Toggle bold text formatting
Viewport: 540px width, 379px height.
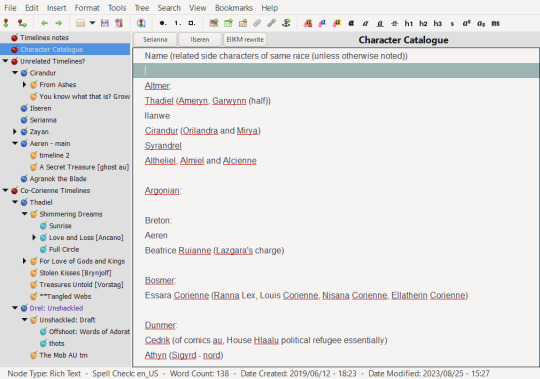click(x=351, y=23)
